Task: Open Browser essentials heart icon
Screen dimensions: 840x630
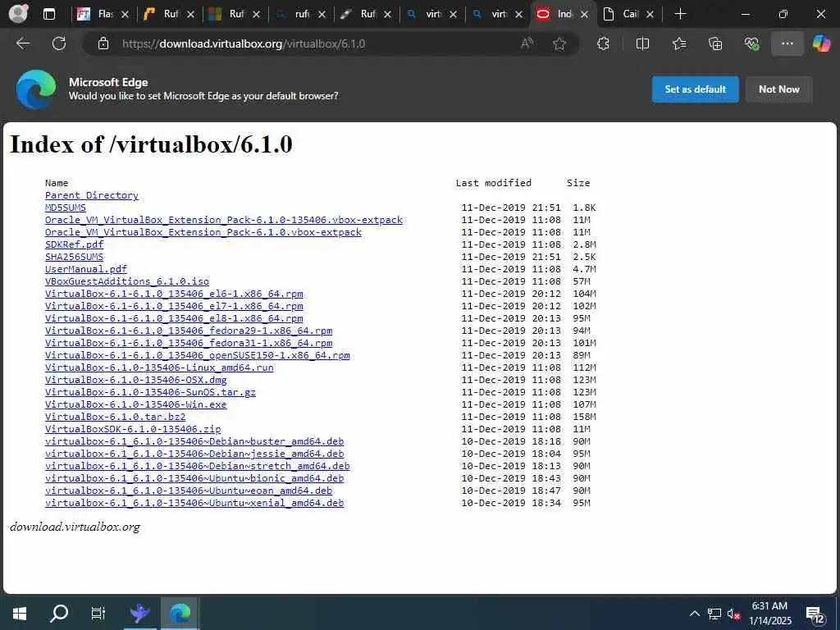Action: point(751,43)
